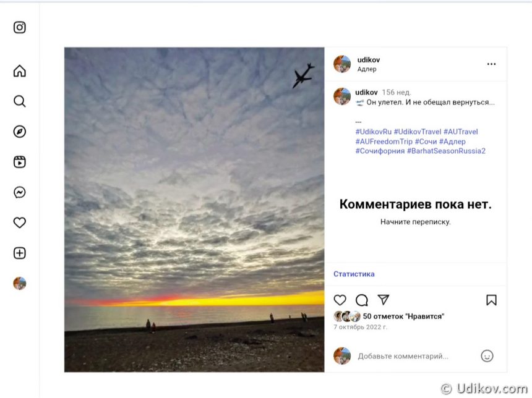Open the Instagram logo home link
This screenshot has width=532, height=398.
tap(20, 27)
